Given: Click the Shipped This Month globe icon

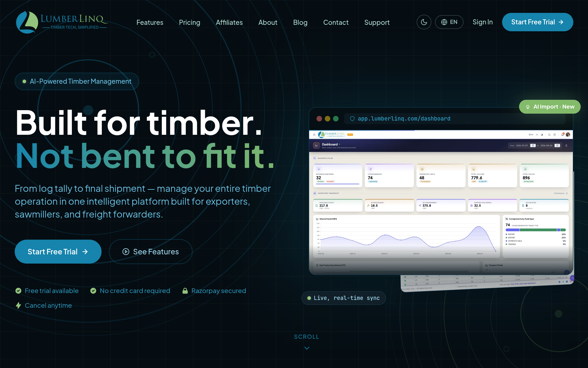Looking at the screenshot, I should coord(471,206).
